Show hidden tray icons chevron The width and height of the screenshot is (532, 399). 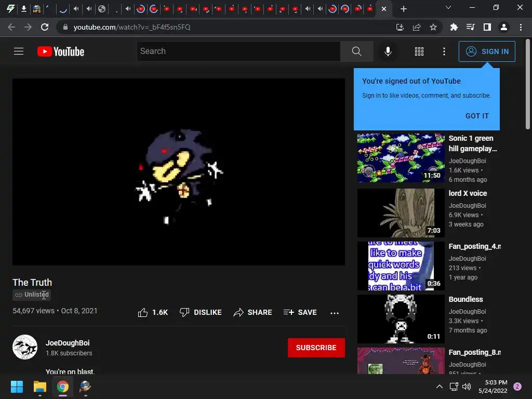pyautogui.click(x=439, y=387)
